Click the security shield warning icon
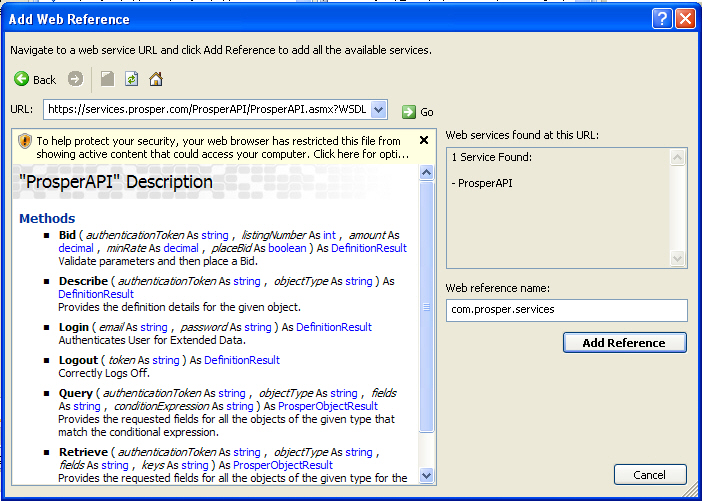The height and width of the screenshot is (501, 702). [25, 141]
